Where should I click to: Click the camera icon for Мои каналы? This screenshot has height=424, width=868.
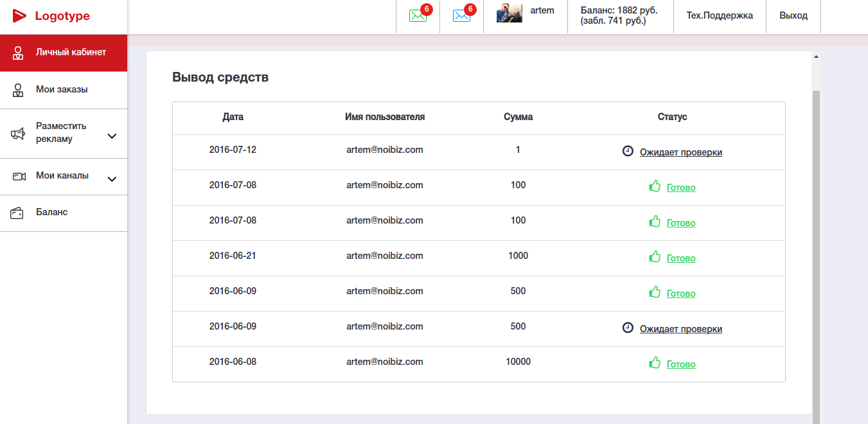[x=19, y=177]
